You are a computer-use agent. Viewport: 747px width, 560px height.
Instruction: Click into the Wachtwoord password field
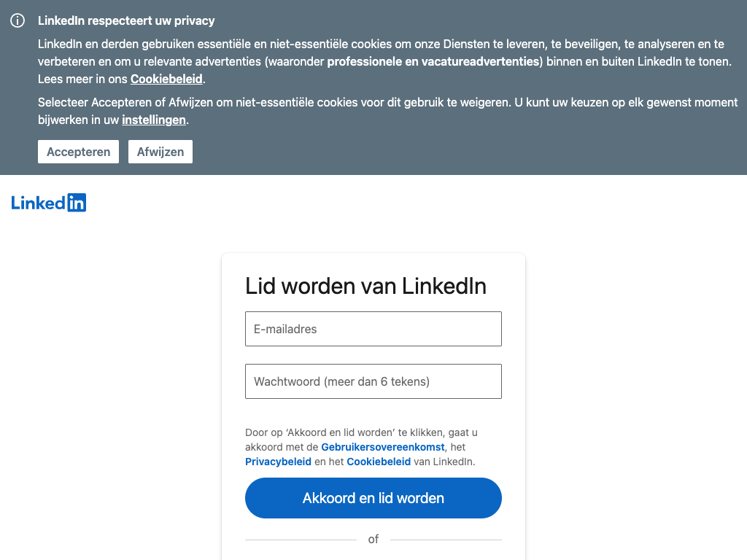(373, 381)
